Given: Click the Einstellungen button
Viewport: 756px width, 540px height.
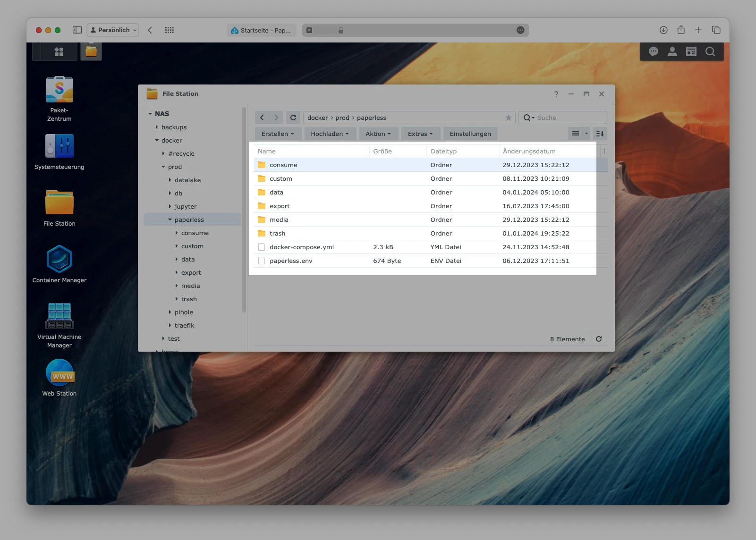Looking at the screenshot, I should tap(470, 134).
